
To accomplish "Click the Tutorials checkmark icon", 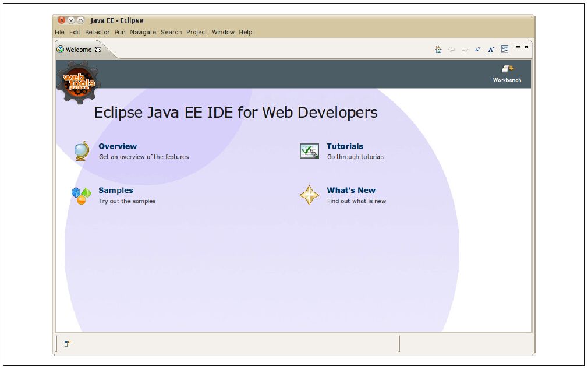I will tap(309, 151).
